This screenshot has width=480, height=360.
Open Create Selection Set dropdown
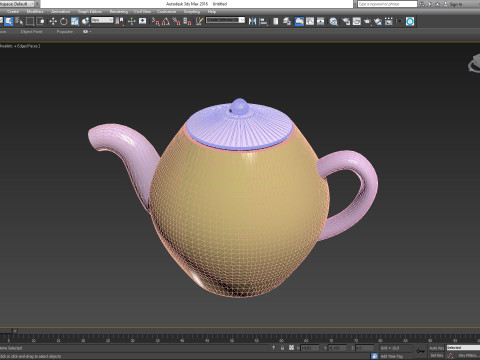225,20
